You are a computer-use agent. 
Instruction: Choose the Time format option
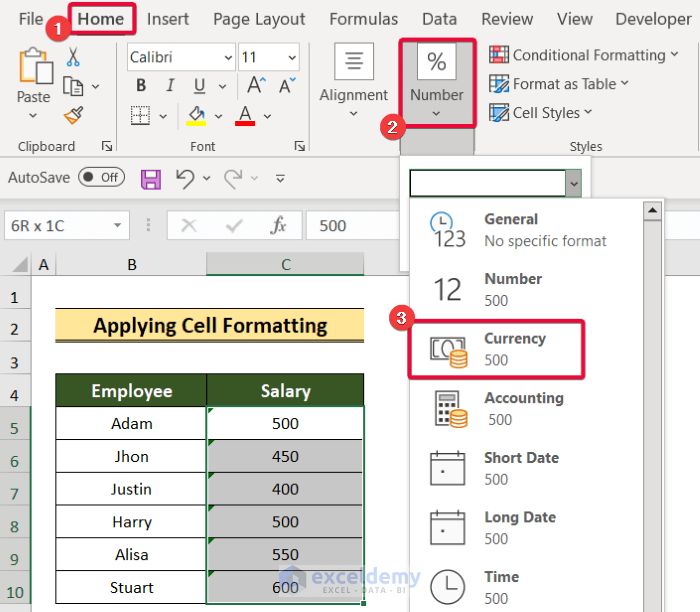coord(527,587)
